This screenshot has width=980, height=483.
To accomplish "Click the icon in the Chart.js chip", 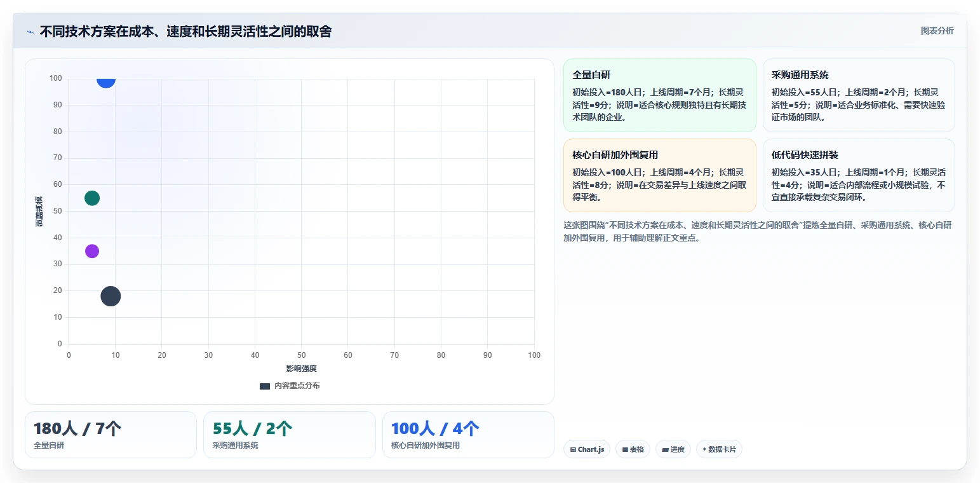I will (x=573, y=449).
